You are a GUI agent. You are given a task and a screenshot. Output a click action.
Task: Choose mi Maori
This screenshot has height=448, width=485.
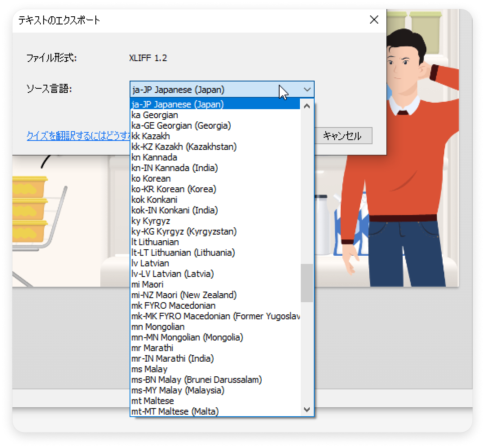pyautogui.click(x=215, y=284)
